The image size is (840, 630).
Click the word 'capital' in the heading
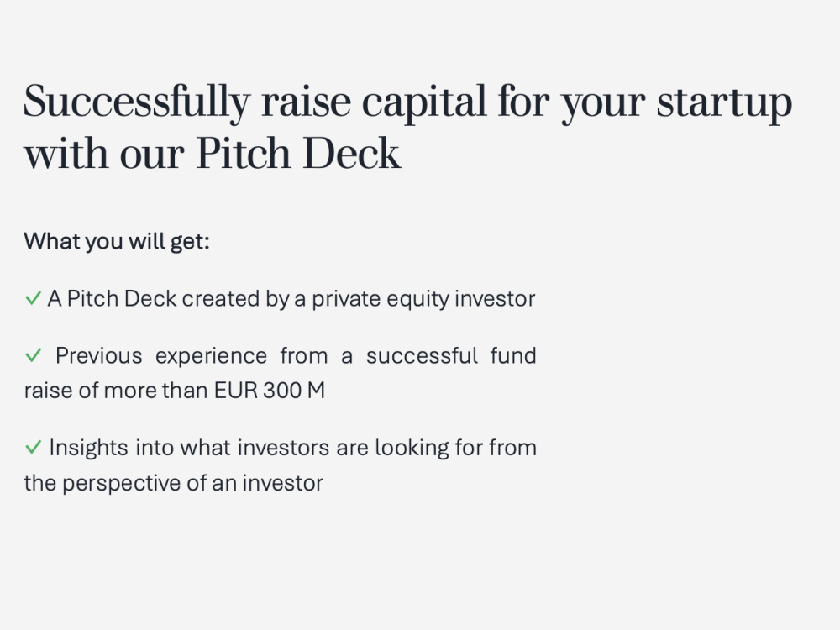point(423,103)
